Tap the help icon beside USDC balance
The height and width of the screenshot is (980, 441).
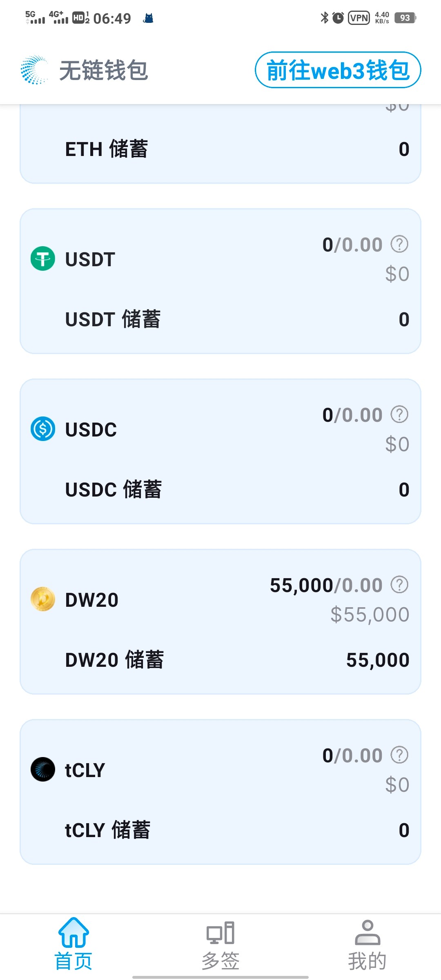pyautogui.click(x=399, y=414)
